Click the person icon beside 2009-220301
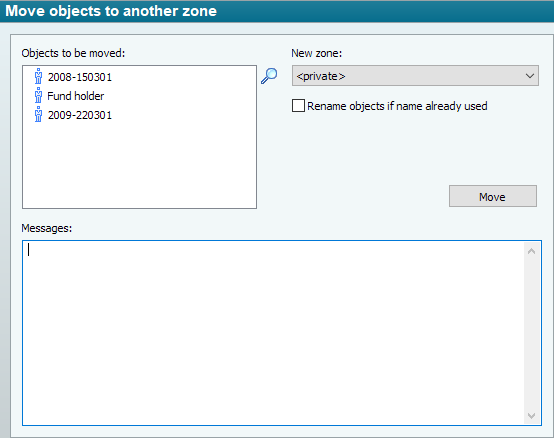The image size is (554, 438). (x=38, y=114)
